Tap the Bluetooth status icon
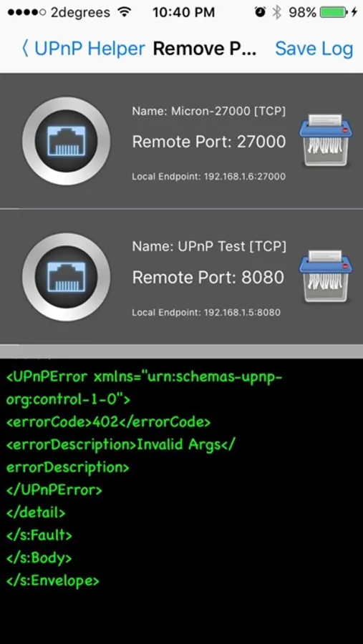This screenshot has width=363, height=644. 276,12
